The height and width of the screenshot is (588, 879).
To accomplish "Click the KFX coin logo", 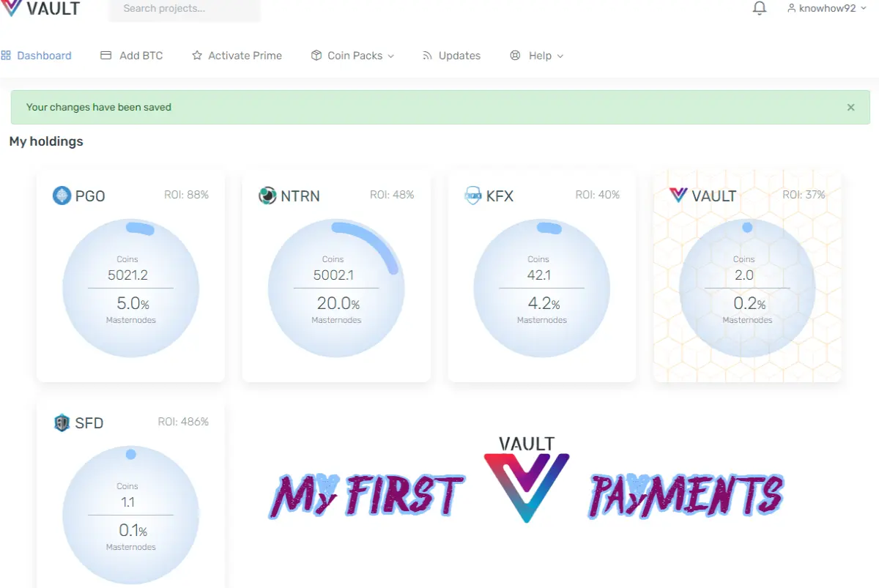I will [x=473, y=196].
